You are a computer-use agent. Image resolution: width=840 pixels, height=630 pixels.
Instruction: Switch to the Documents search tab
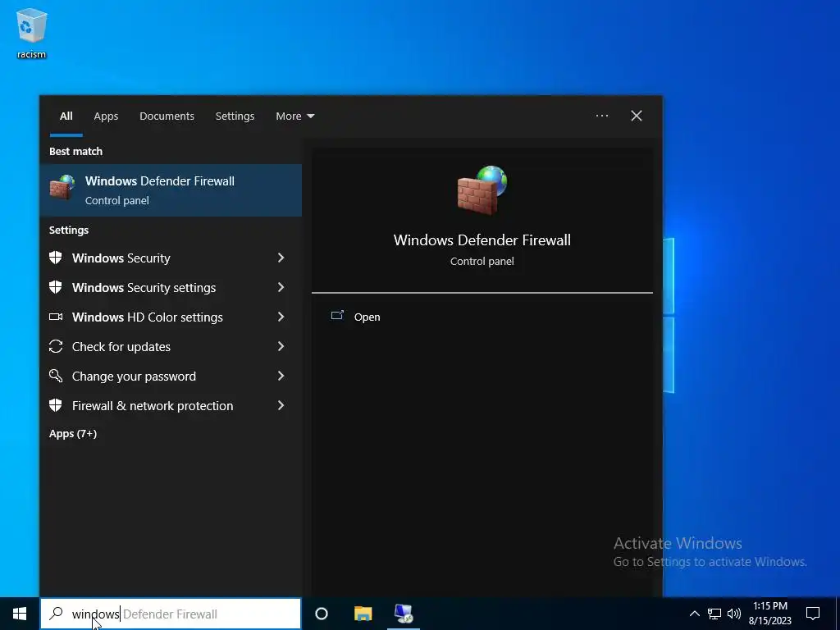click(x=167, y=116)
